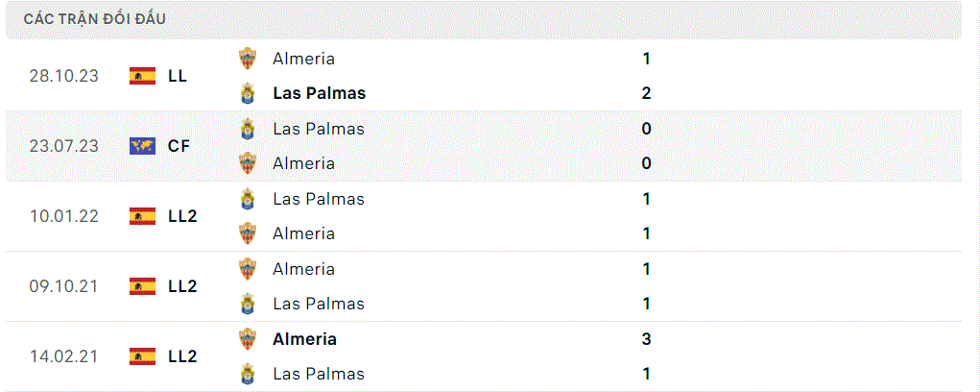
Task: Open the 28.10.23 match date
Action: tap(63, 76)
